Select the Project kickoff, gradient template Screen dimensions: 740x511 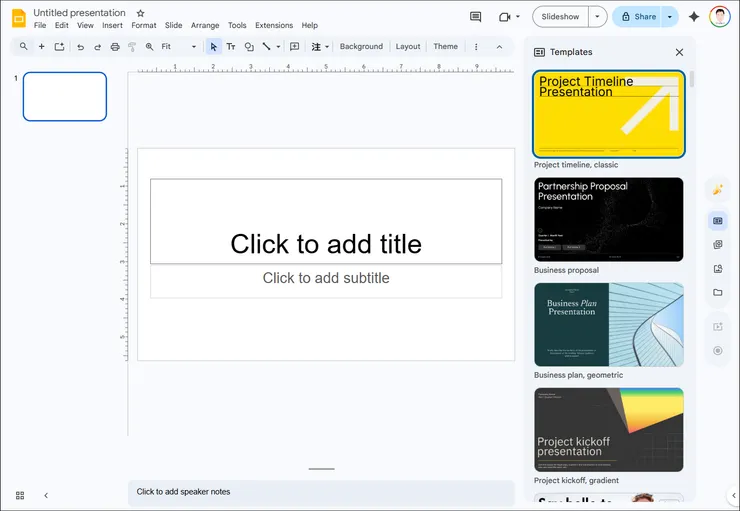click(x=608, y=429)
